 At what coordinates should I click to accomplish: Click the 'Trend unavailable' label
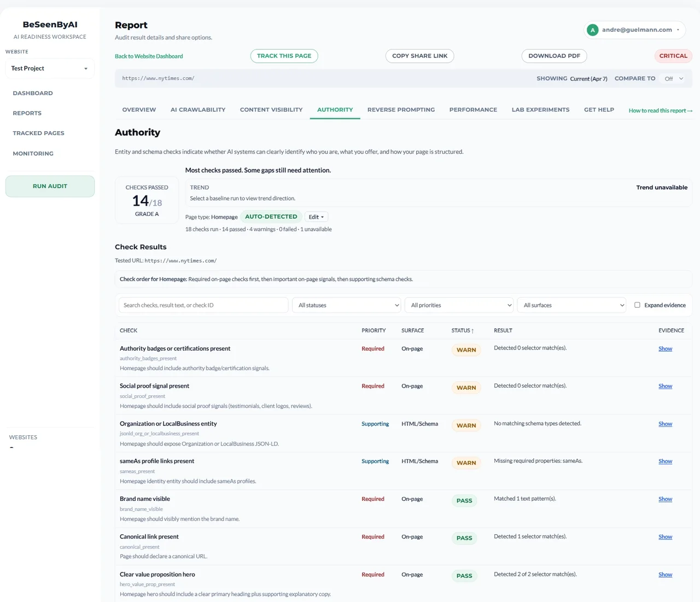click(662, 188)
